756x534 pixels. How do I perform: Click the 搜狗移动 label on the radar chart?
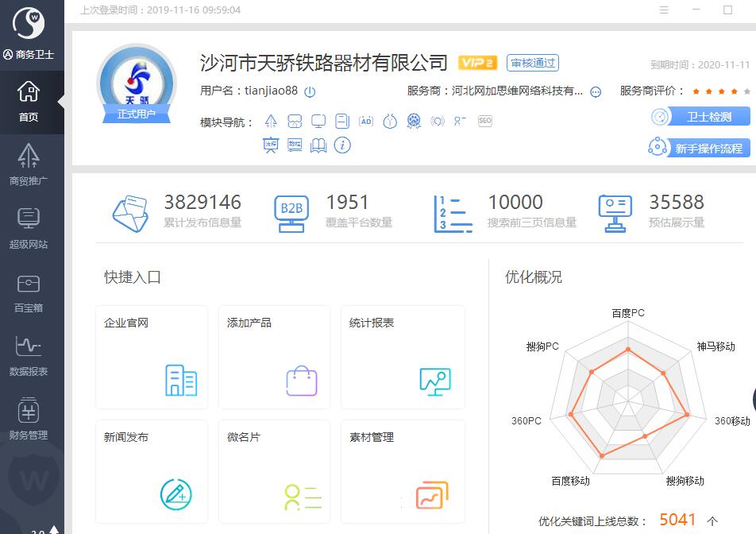(685, 481)
